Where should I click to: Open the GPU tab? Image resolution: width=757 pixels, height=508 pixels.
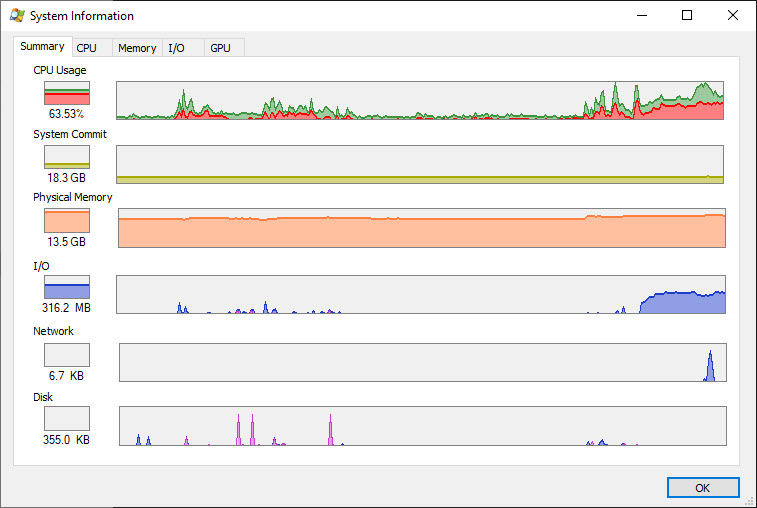[224, 48]
